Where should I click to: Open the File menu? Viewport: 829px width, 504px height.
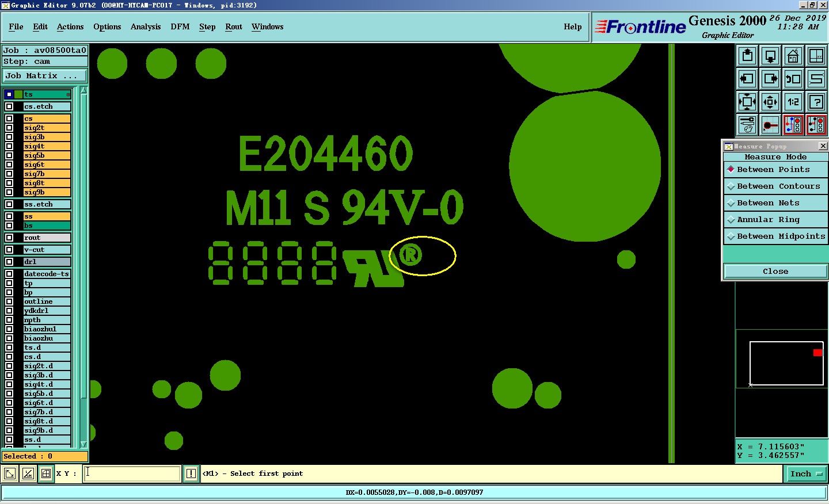click(16, 27)
